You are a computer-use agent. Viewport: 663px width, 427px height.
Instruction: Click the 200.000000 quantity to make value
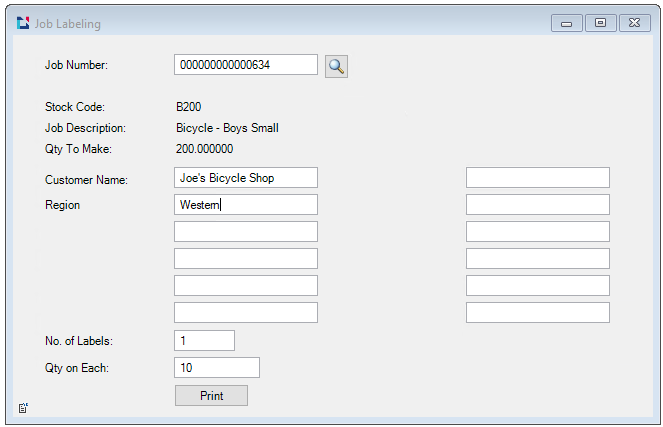pyautogui.click(x=205, y=149)
